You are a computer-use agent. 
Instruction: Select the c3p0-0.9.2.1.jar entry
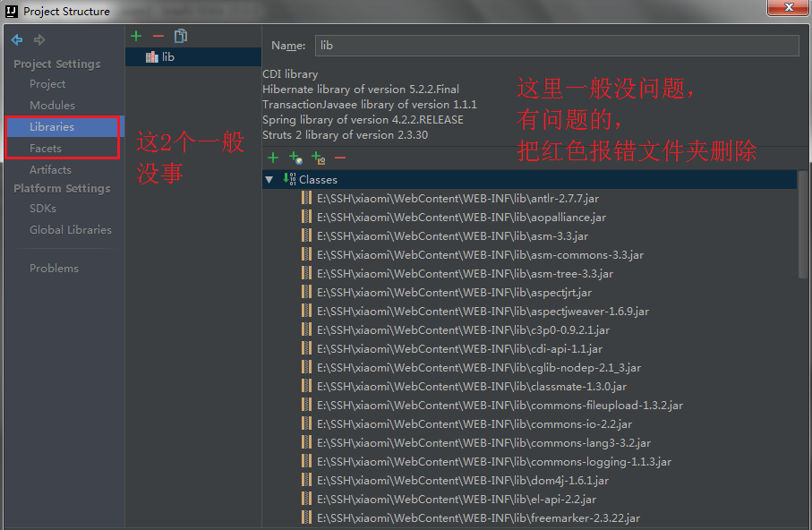coord(463,330)
